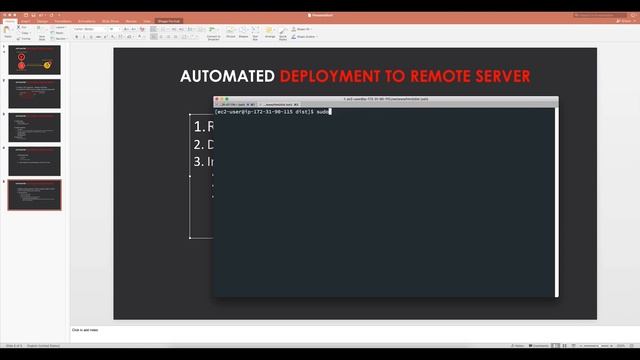The image size is (640, 360).
Task: Click the Clear Formatting icon
Action: pyautogui.click(x=142, y=29)
